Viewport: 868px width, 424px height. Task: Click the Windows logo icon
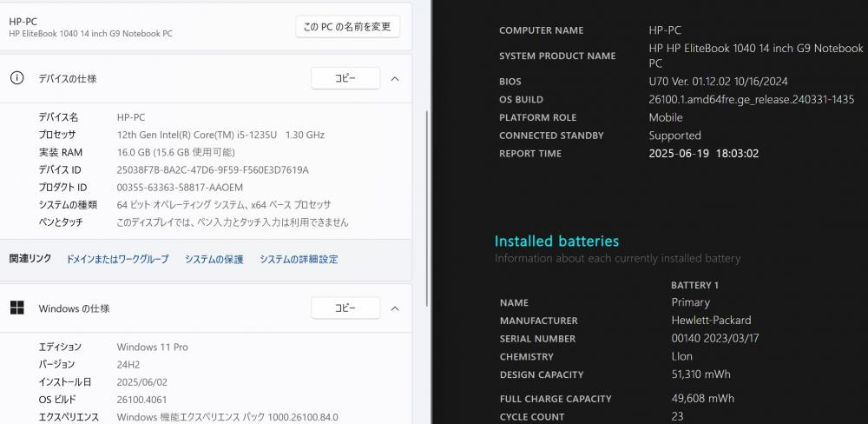(x=17, y=308)
